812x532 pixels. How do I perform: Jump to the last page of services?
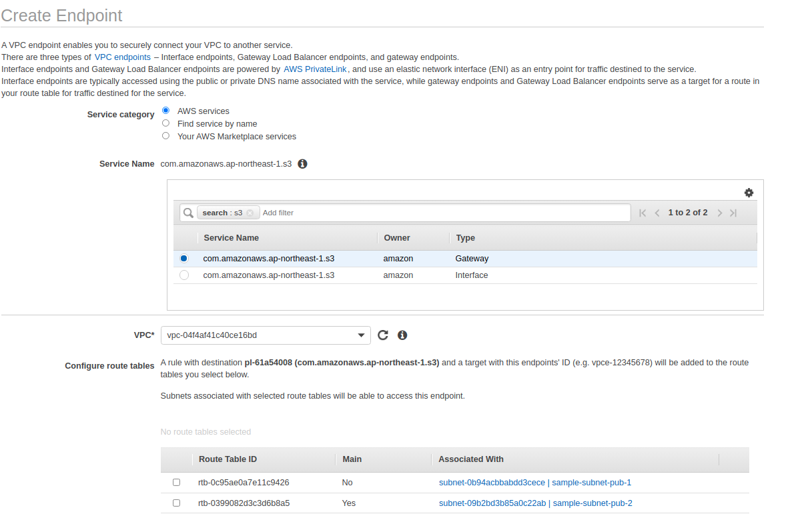coord(733,213)
